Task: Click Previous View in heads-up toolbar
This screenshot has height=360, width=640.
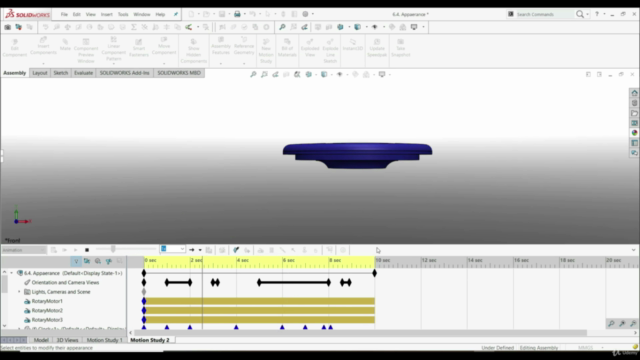Action: [275, 74]
